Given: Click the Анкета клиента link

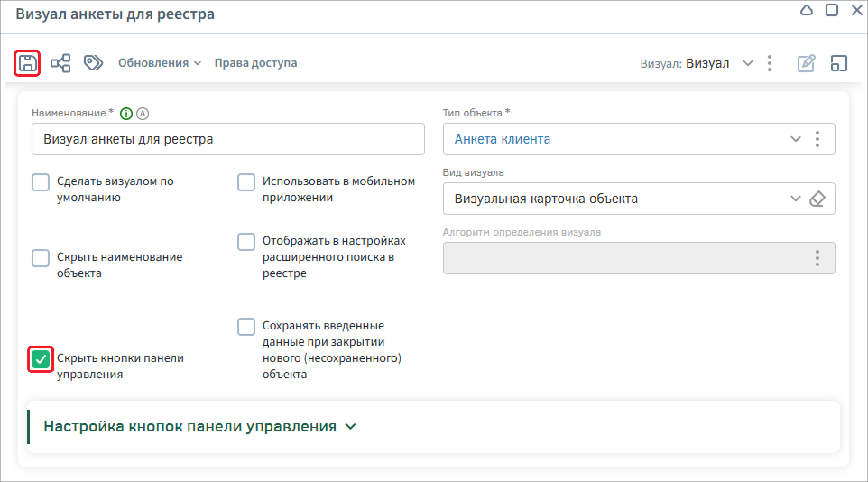Looking at the screenshot, I should coord(502,139).
